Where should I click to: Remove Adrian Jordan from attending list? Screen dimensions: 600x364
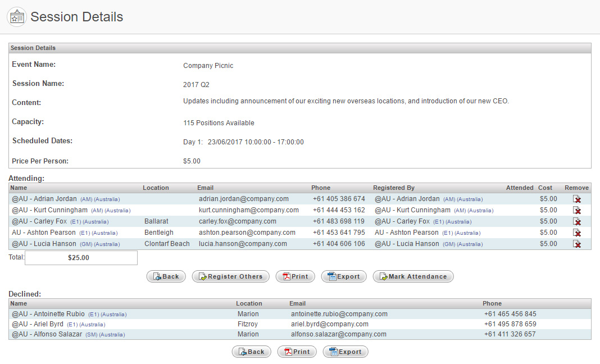click(576, 199)
